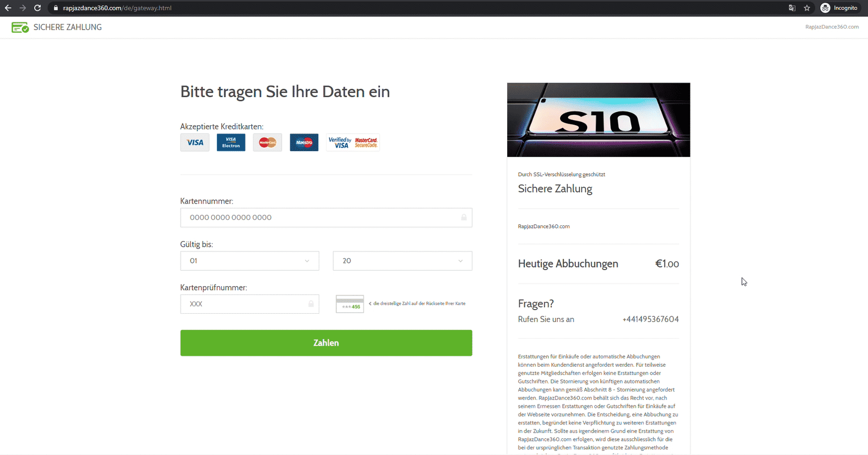The width and height of the screenshot is (868, 455).
Task: Click the S10 phone banner image
Action: pos(599,120)
